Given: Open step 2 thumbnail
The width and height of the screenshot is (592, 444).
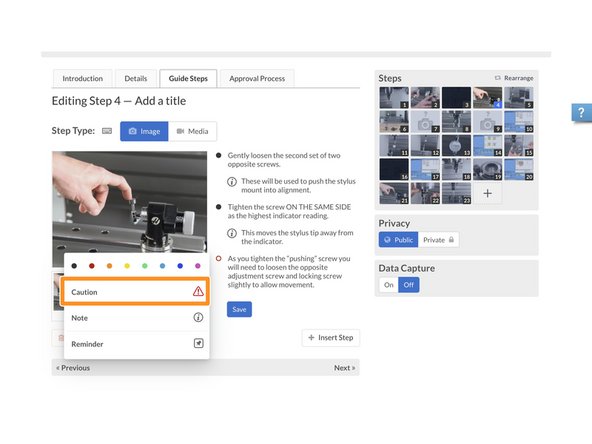Looking at the screenshot, I should point(425,98).
